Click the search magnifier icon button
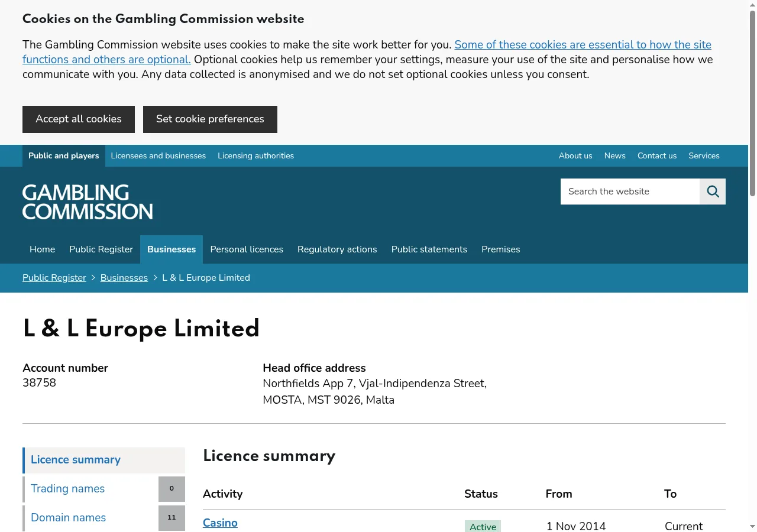Image resolution: width=757 pixels, height=532 pixels. click(x=713, y=192)
